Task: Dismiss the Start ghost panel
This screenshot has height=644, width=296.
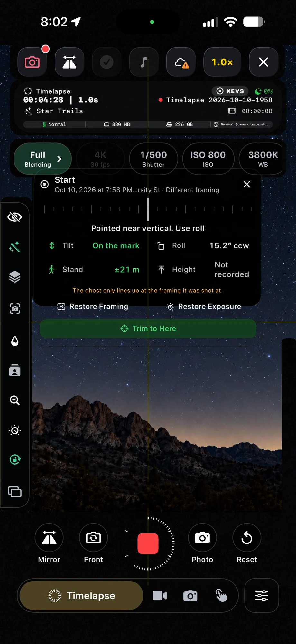Action: (x=247, y=184)
